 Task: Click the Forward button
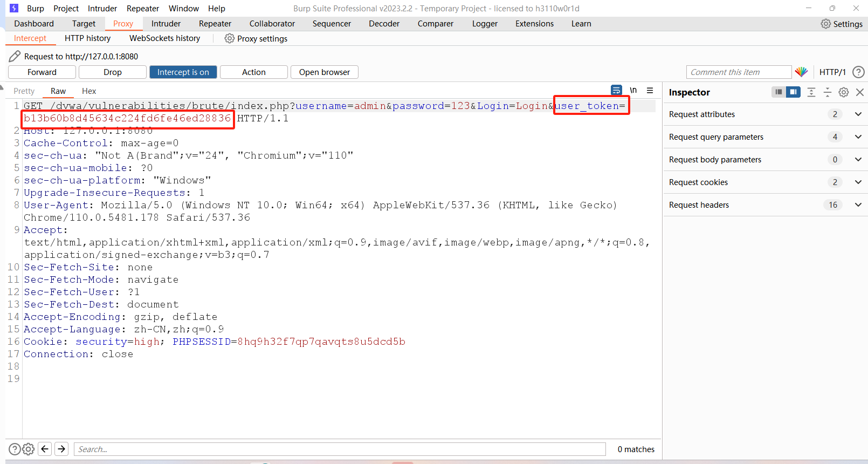pyautogui.click(x=42, y=72)
